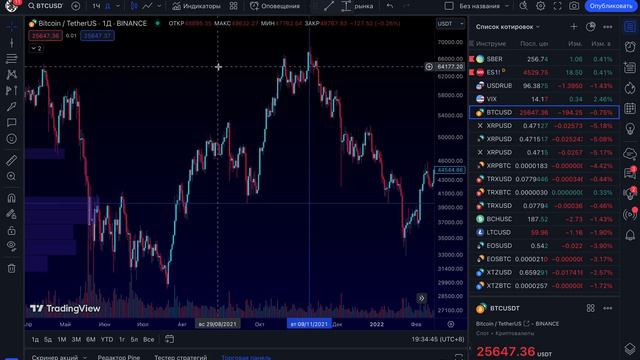Select the 1M range tab
The height and width of the screenshot is (360, 640).
click(x=62, y=340)
